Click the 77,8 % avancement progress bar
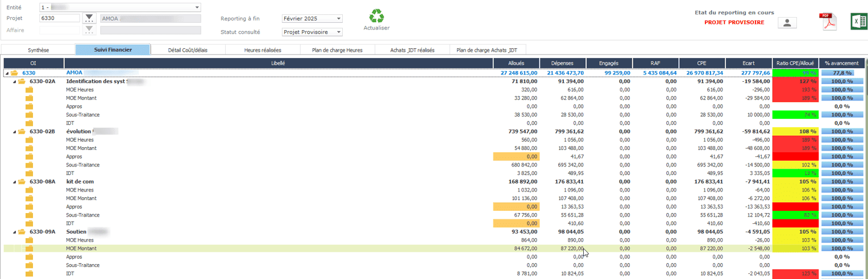Image resolution: width=868 pixels, height=279 pixels. (x=842, y=73)
